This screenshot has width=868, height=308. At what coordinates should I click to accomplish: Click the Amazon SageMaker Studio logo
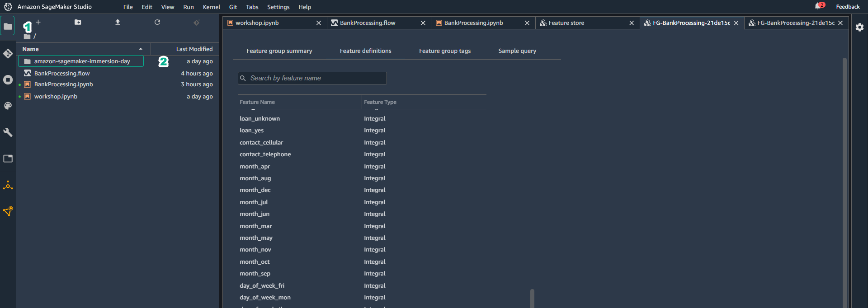[8, 7]
